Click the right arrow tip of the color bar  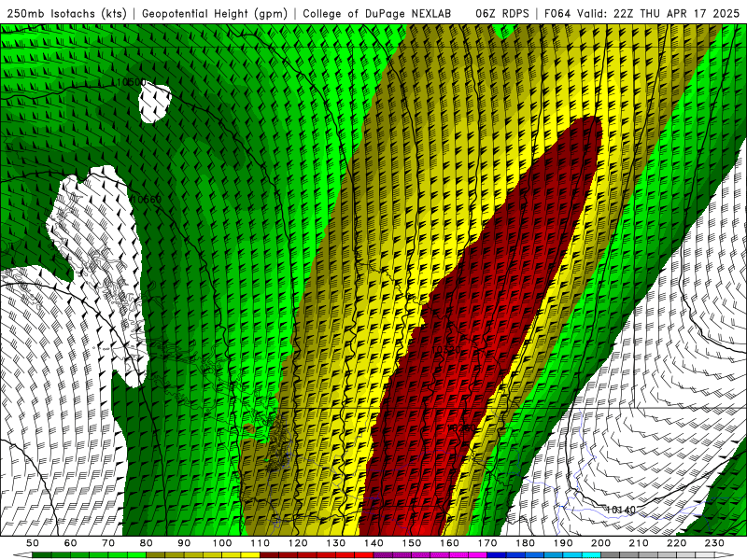(x=725, y=555)
